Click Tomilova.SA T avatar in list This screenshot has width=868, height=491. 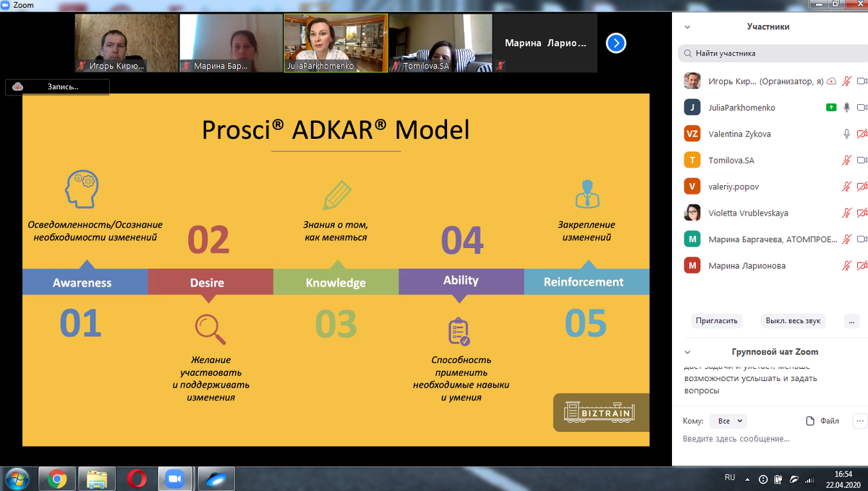pyautogui.click(x=692, y=160)
